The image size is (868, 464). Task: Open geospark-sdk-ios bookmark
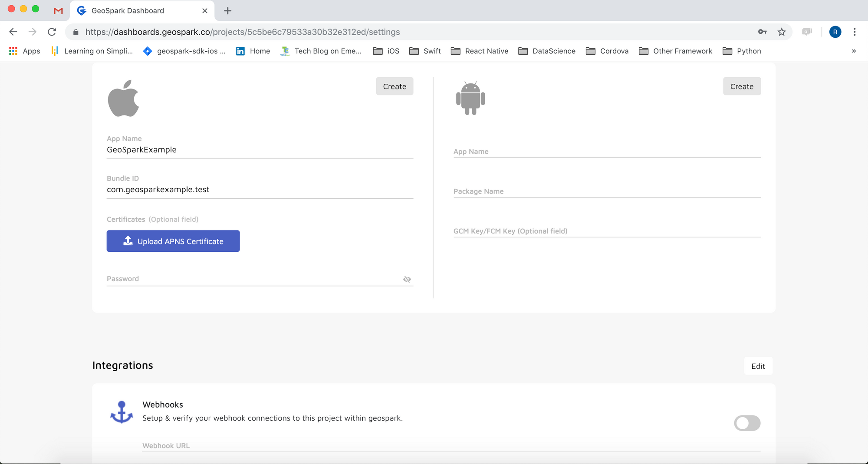(x=184, y=51)
